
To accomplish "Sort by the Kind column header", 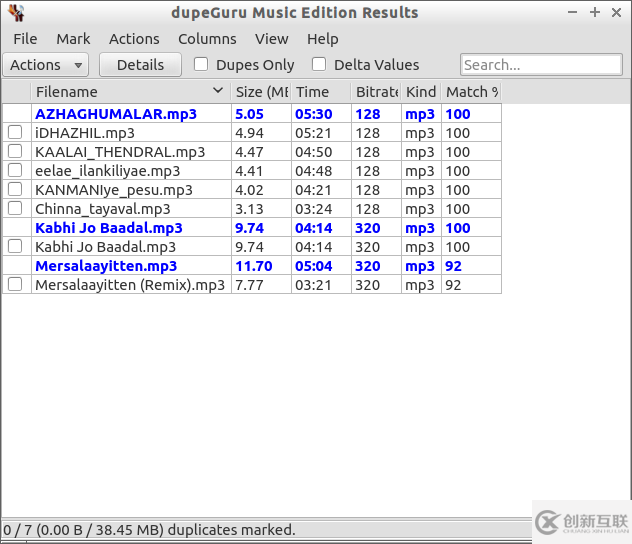I will pos(421,92).
